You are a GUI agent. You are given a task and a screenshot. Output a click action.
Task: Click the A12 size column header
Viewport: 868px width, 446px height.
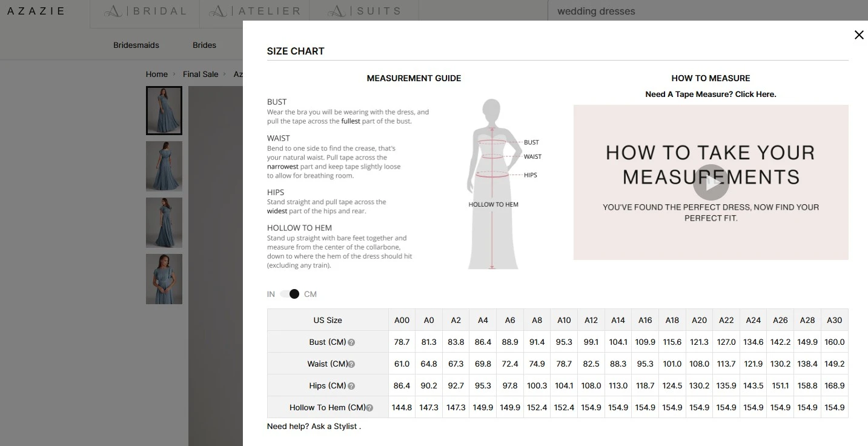(x=591, y=320)
